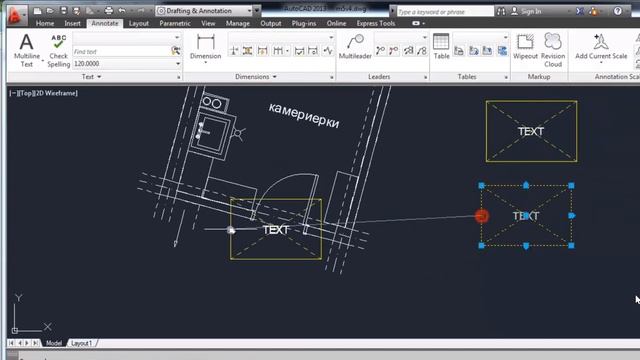Open the Parametric ribbon tab
This screenshot has width=640, height=360.
point(175,24)
